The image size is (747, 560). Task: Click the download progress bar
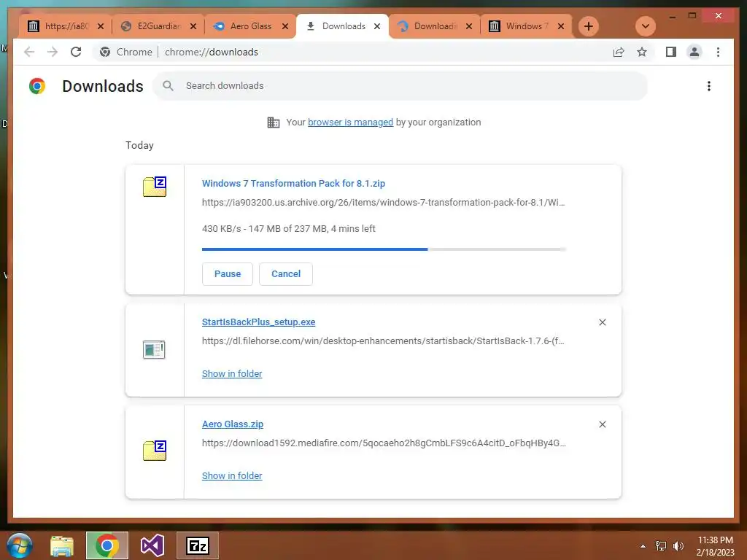tap(384, 249)
